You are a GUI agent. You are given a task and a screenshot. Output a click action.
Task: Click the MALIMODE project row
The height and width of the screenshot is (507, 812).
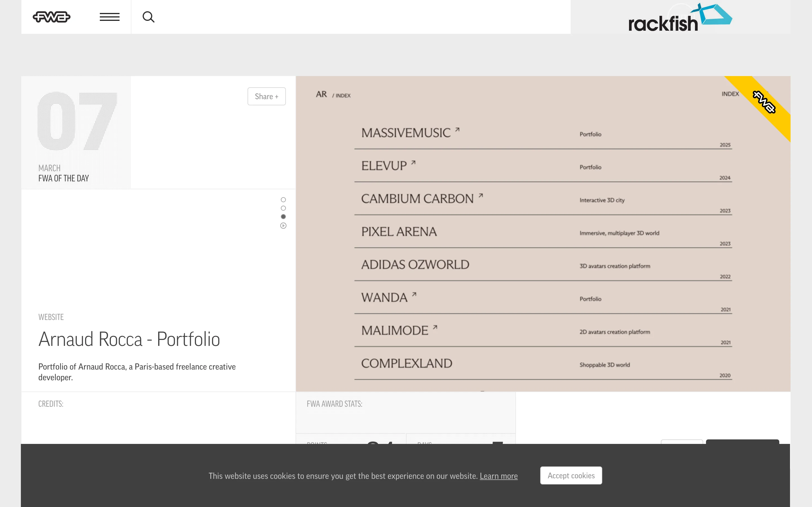click(x=395, y=331)
